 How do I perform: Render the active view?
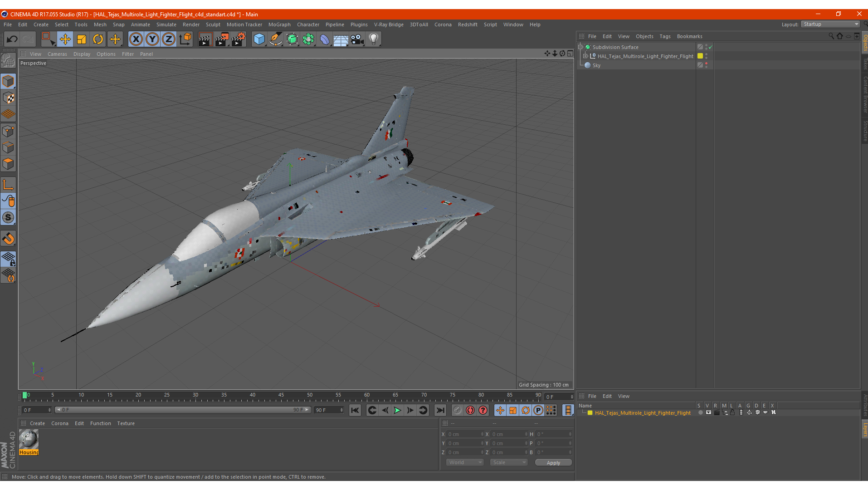click(x=205, y=39)
